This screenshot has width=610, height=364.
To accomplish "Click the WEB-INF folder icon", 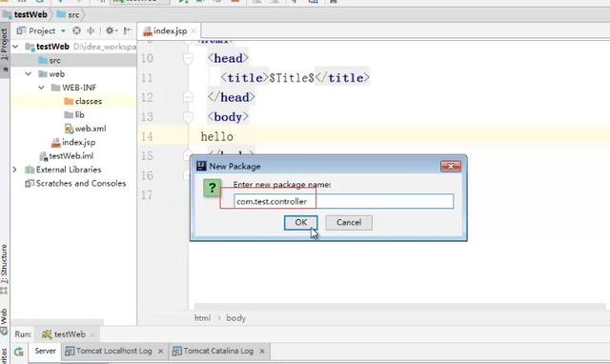I will [x=55, y=88].
